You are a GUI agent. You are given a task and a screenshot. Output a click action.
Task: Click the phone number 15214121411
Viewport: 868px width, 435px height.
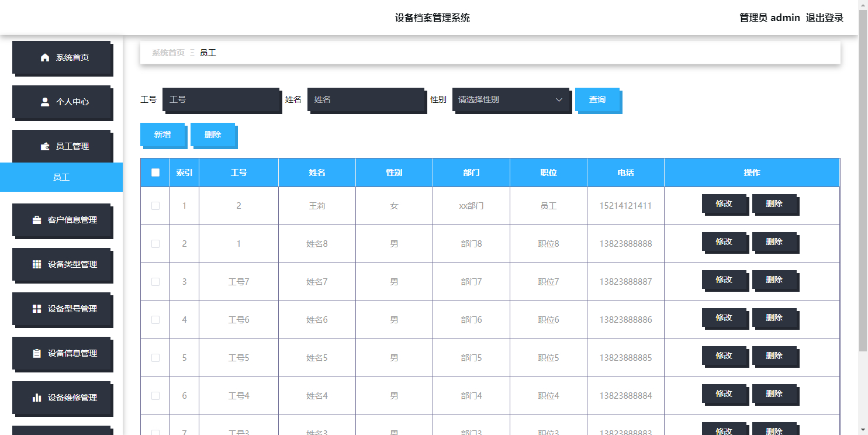(x=625, y=206)
